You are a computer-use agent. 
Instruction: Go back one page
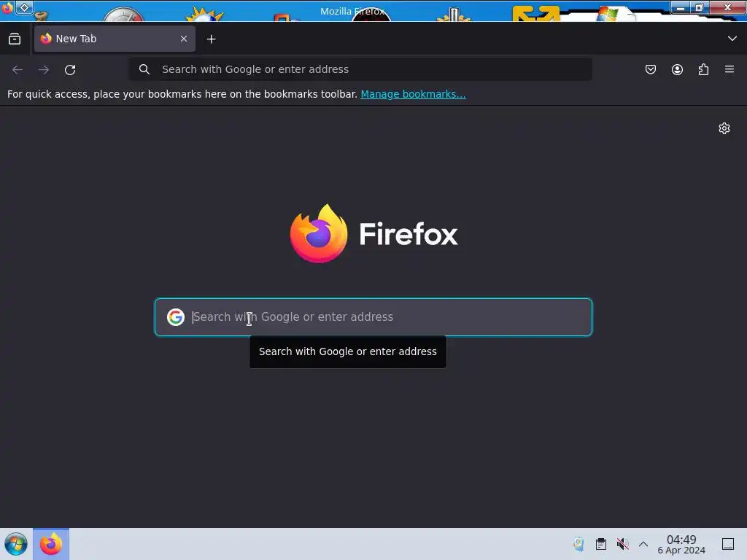18,69
